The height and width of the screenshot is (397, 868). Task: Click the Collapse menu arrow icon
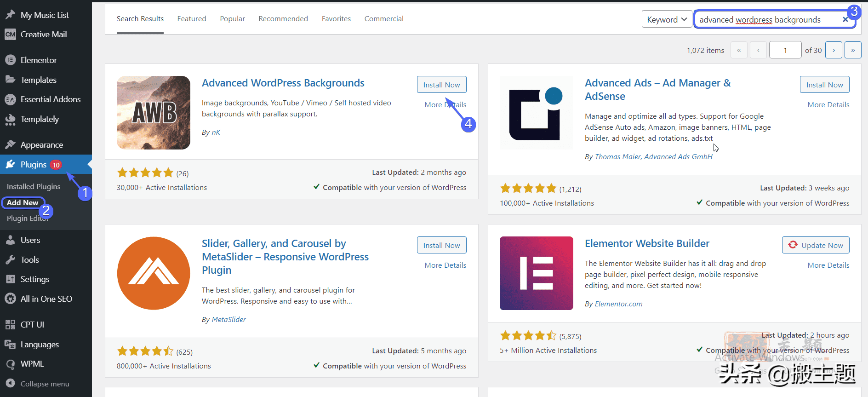[10, 384]
